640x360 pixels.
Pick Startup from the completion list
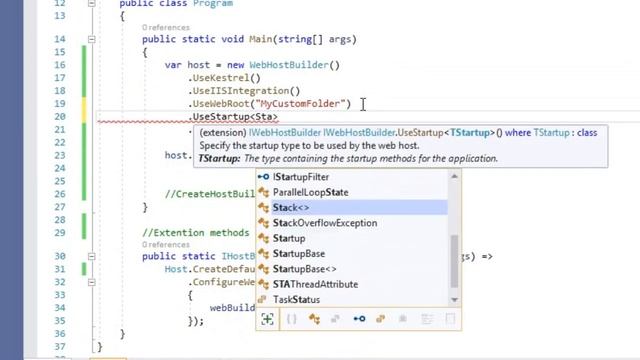tap(352, 238)
